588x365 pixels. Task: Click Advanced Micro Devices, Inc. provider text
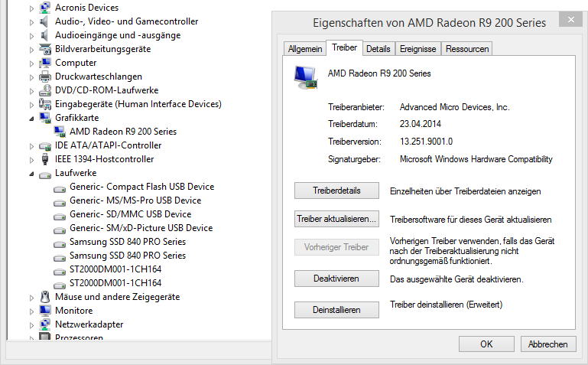tap(454, 107)
